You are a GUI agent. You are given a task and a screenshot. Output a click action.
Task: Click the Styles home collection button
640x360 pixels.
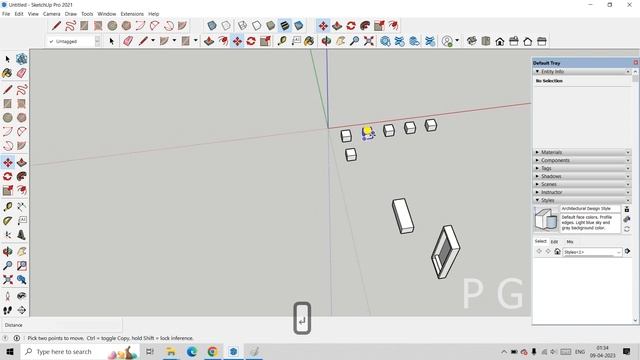pyautogui.click(x=557, y=251)
